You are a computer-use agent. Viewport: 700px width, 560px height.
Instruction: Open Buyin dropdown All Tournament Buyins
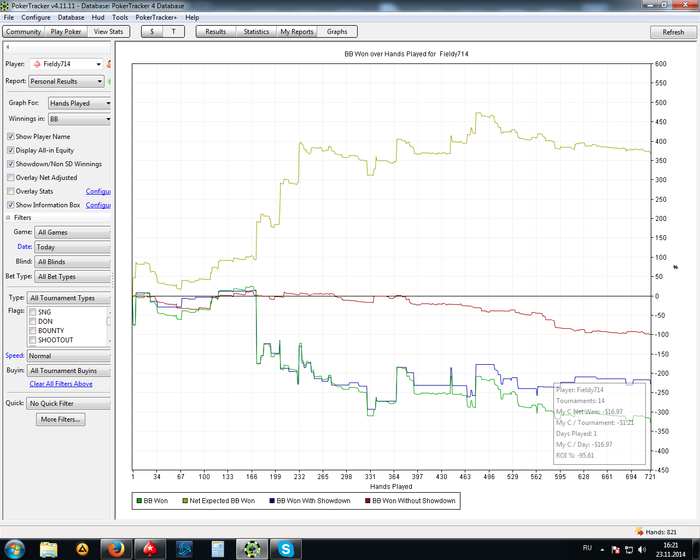(x=68, y=371)
